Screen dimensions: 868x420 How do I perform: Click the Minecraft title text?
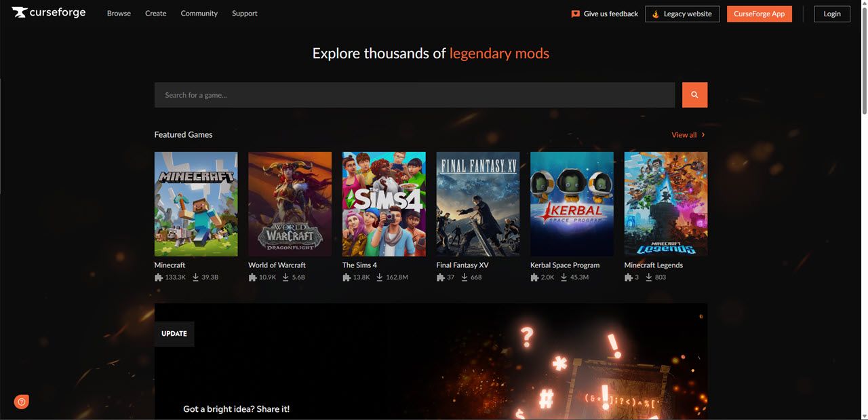[170, 265]
